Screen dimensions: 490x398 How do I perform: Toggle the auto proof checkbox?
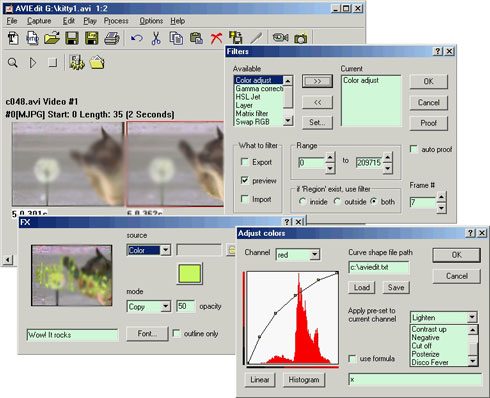[x=414, y=149]
